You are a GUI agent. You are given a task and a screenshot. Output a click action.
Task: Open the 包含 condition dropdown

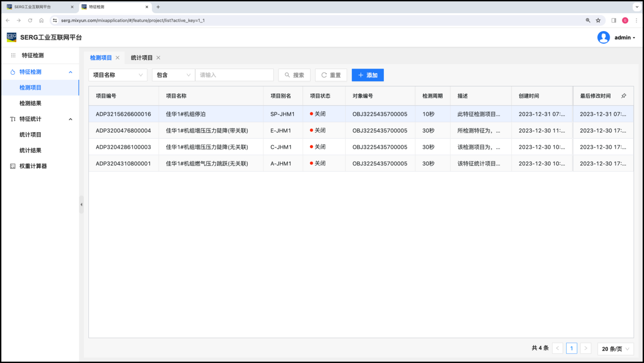(x=173, y=75)
